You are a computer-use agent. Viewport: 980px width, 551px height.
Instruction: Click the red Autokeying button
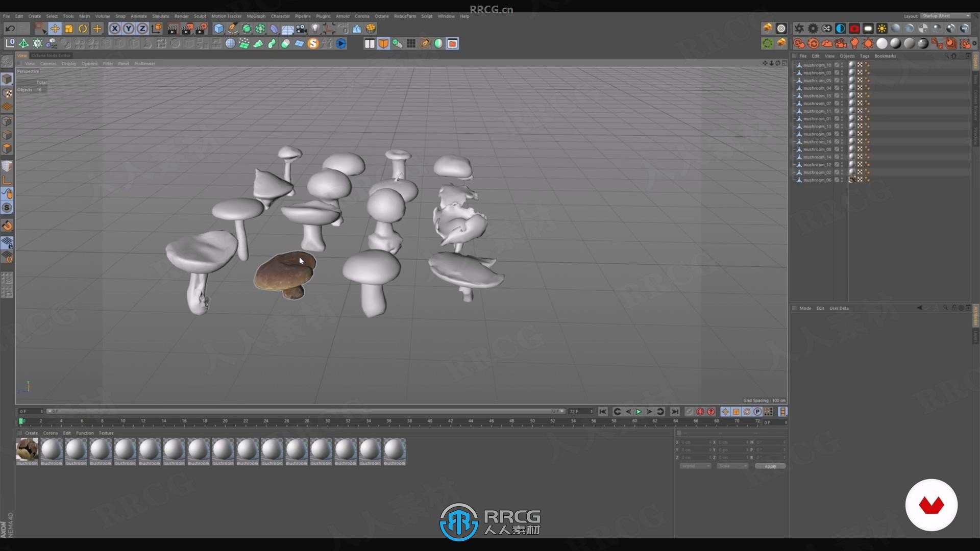[700, 412]
